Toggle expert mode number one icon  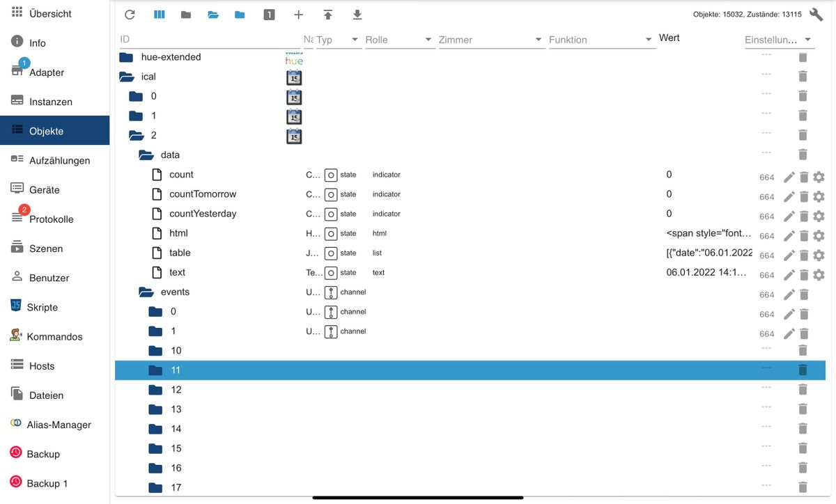tap(270, 15)
